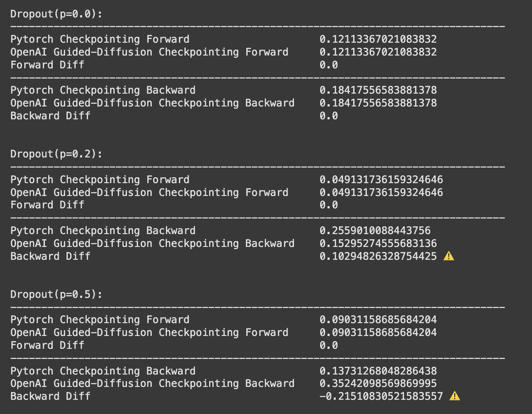The width and height of the screenshot is (532, 414).
Task: Click the value 0.15295274555683136
Action: (x=378, y=244)
